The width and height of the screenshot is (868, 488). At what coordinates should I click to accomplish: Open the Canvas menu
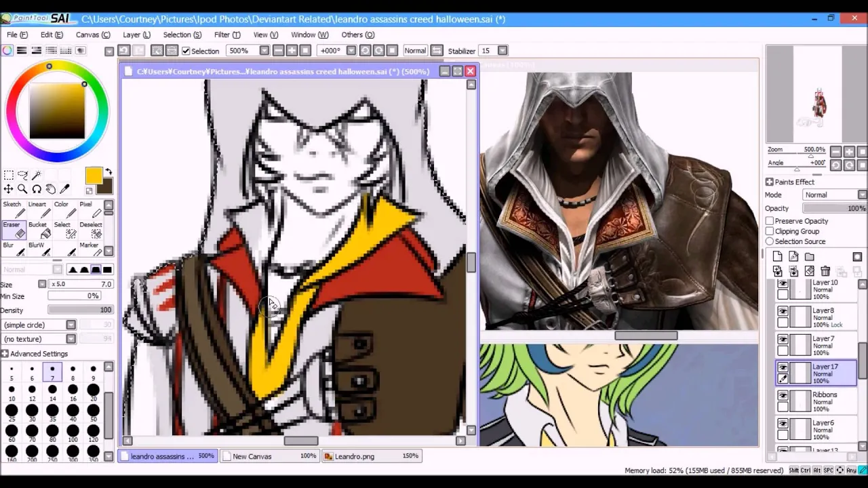click(x=93, y=35)
